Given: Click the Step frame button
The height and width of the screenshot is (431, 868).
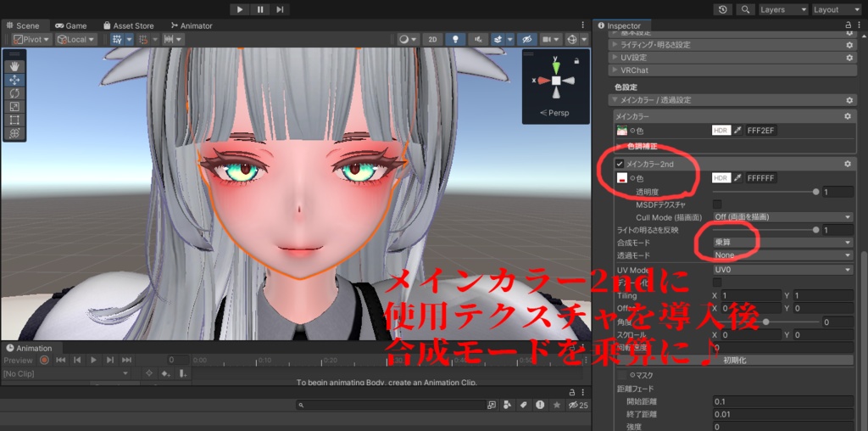Looking at the screenshot, I should (280, 9).
